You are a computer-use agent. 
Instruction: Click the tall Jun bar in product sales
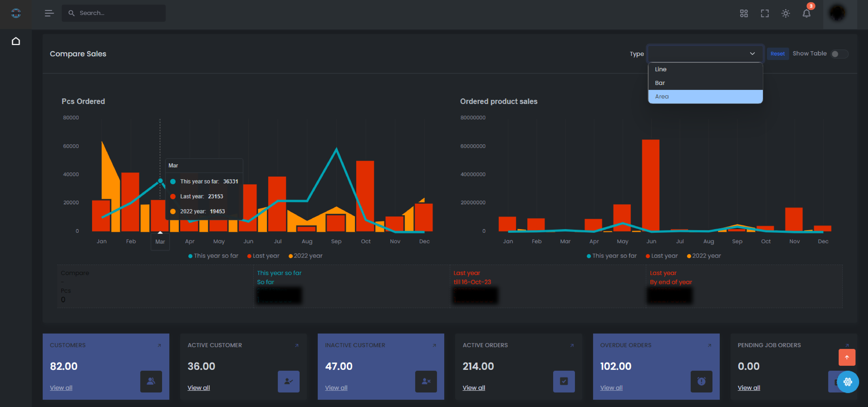pyautogui.click(x=651, y=185)
